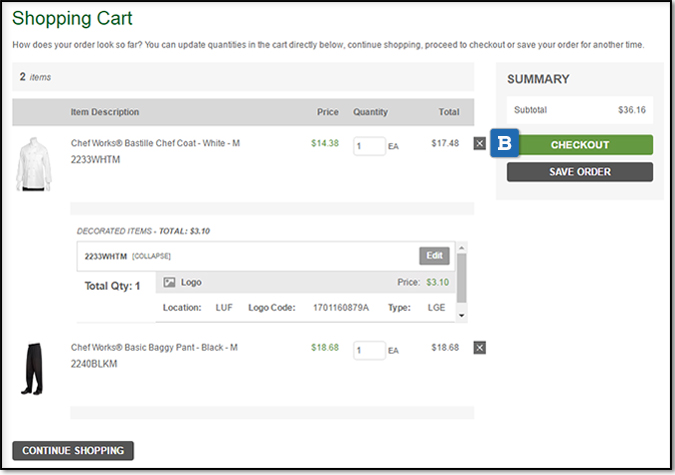Click the blue B marker badge

(504, 145)
